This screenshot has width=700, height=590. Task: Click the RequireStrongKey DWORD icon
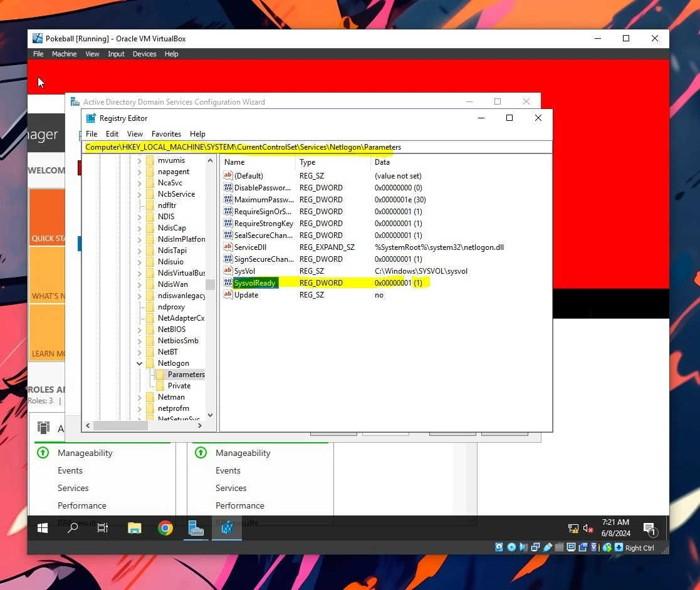tap(228, 223)
